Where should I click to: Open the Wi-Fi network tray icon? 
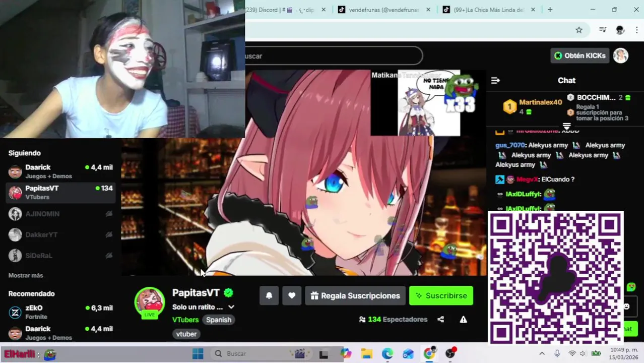click(x=572, y=353)
